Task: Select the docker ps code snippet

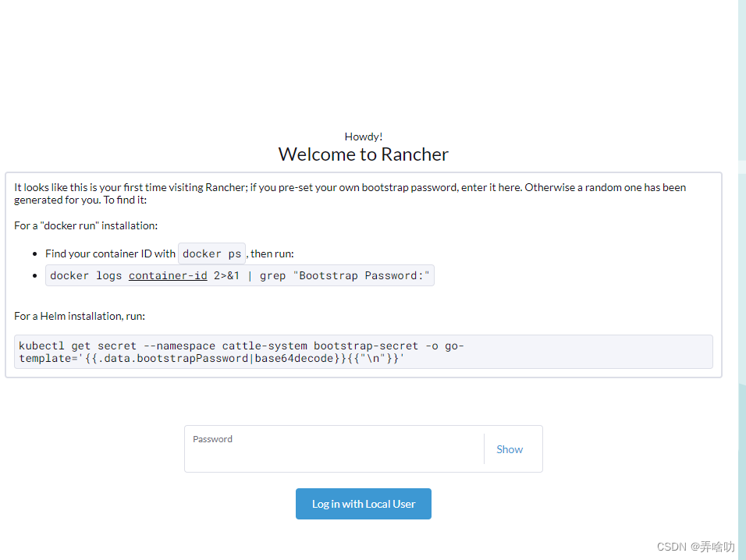Action: tap(211, 253)
